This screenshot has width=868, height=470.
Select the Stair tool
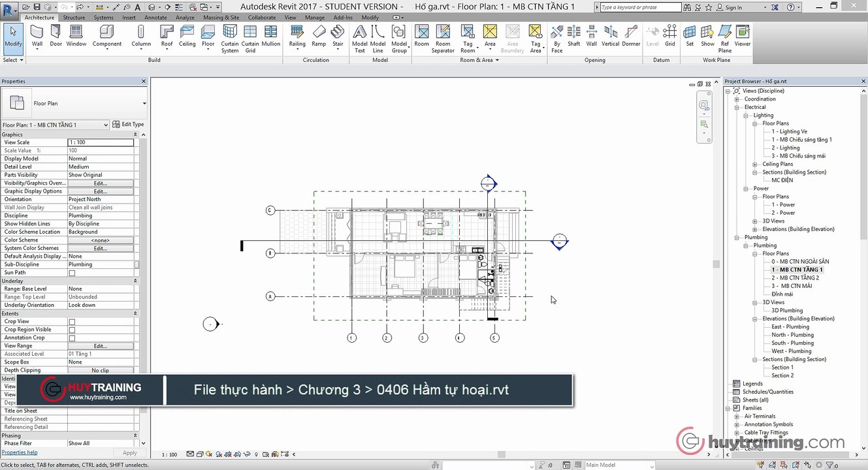pyautogui.click(x=338, y=36)
